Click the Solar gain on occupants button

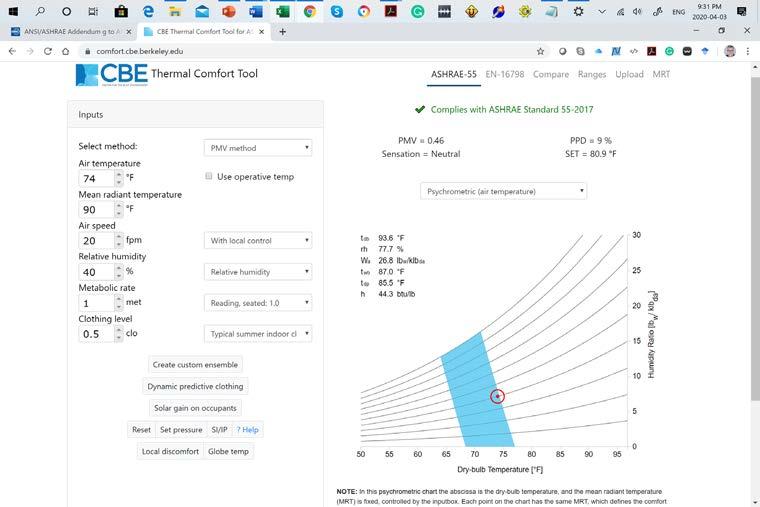[195, 408]
